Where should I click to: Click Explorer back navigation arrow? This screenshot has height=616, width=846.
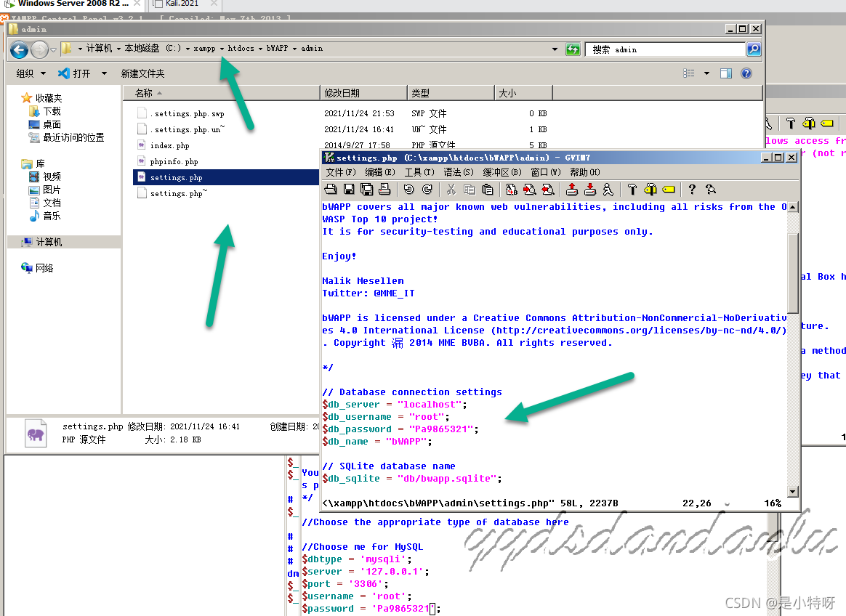point(19,49)
